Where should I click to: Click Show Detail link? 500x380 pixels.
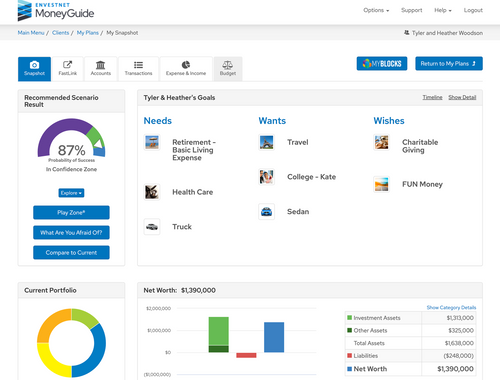(x=462, y=97)
